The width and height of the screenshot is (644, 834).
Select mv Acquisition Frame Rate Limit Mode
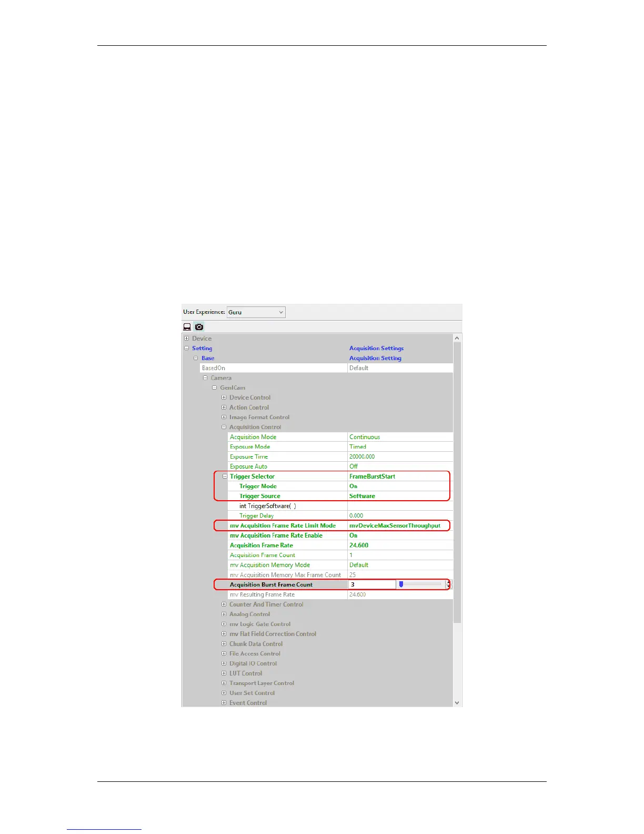point(283,525)
